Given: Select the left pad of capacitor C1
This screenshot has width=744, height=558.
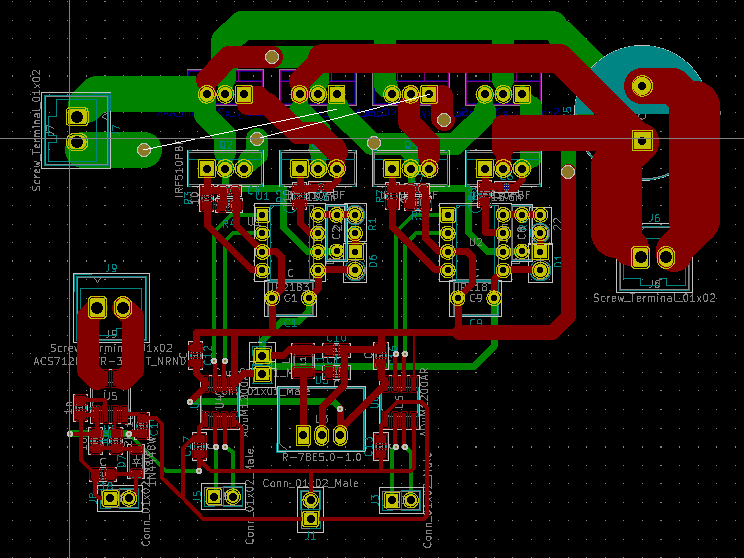Looking at the screenshot, I should pos(272,298).
